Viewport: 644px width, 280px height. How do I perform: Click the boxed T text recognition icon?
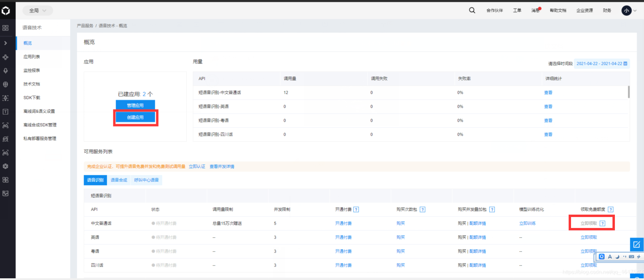5,112
